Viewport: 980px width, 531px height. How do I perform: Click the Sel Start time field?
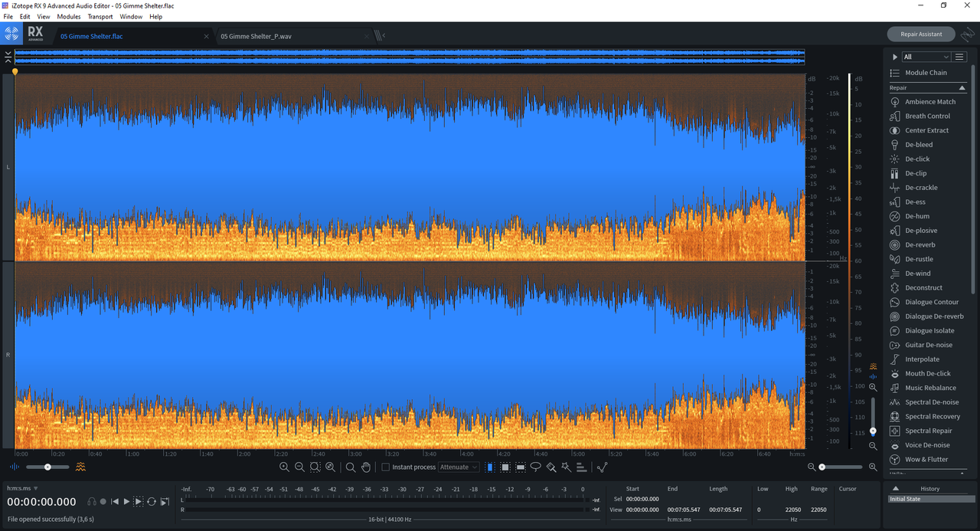[x=642, y=499]
